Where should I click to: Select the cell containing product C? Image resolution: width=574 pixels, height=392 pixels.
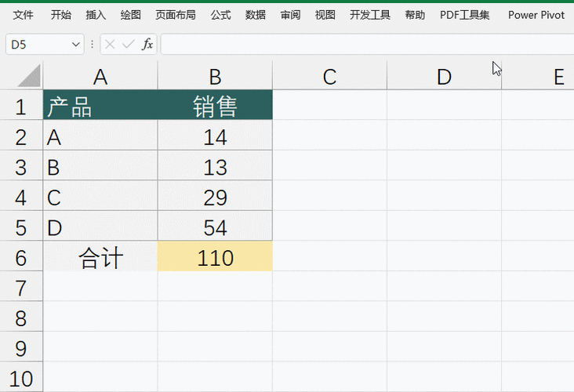click(x=100, y=195)
